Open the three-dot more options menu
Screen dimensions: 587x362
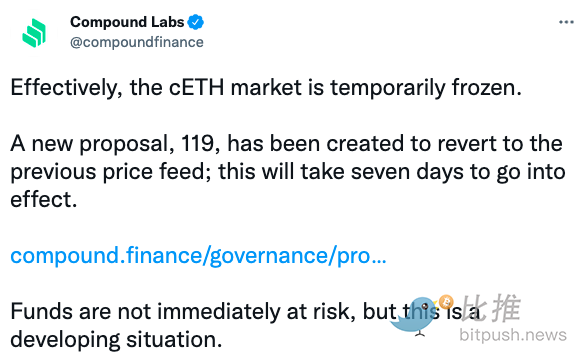click(566, 22)
